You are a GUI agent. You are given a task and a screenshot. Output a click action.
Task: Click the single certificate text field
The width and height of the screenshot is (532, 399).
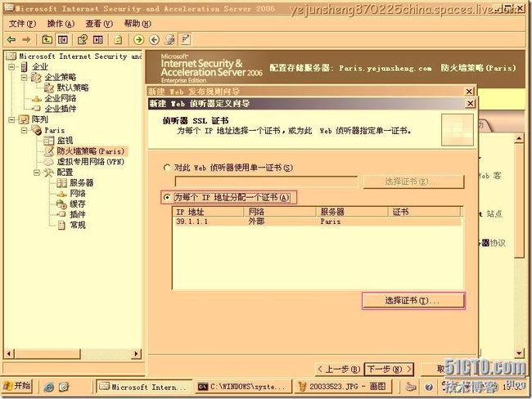[x=266, y=182]
